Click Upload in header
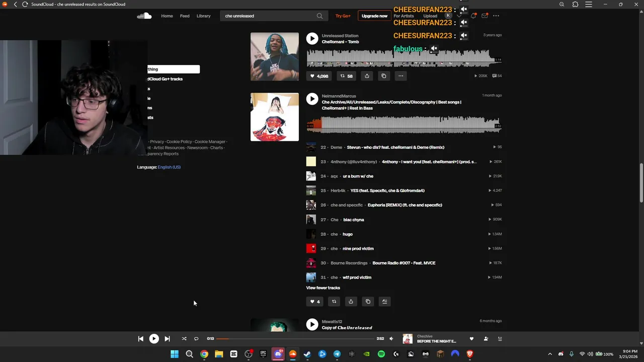The image size is (644, 362). (430, 16)
